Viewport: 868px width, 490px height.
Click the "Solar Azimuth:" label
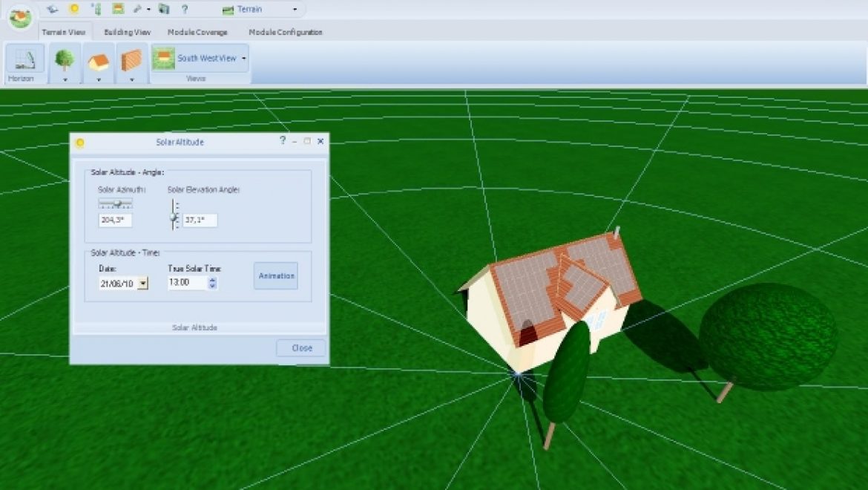[x=122, y=189]
